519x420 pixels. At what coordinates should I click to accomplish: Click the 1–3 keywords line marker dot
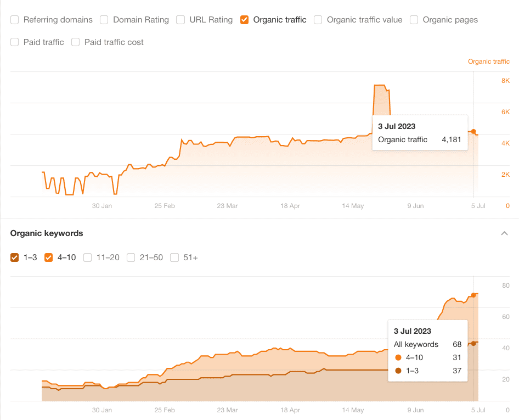coord(473,344)
